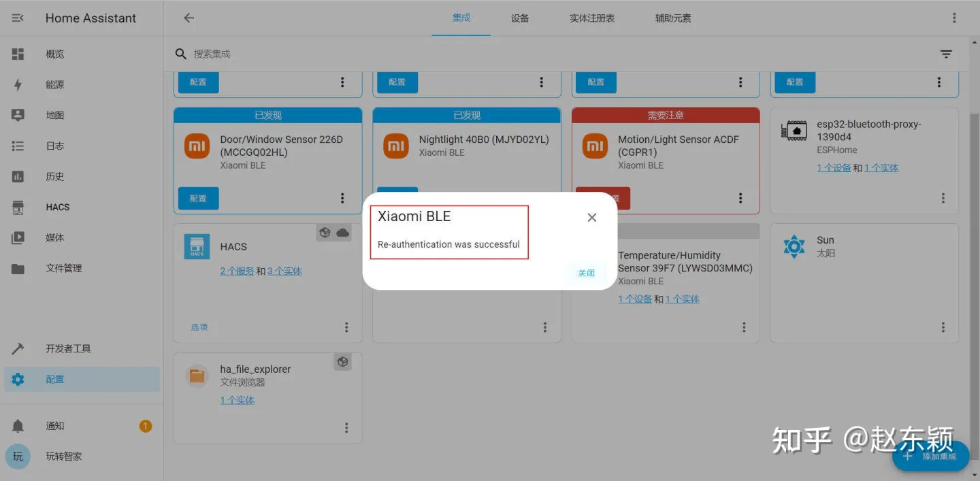Open the top-right overflow menu
This screenshot has height=481, width=980.
(953, 18)
